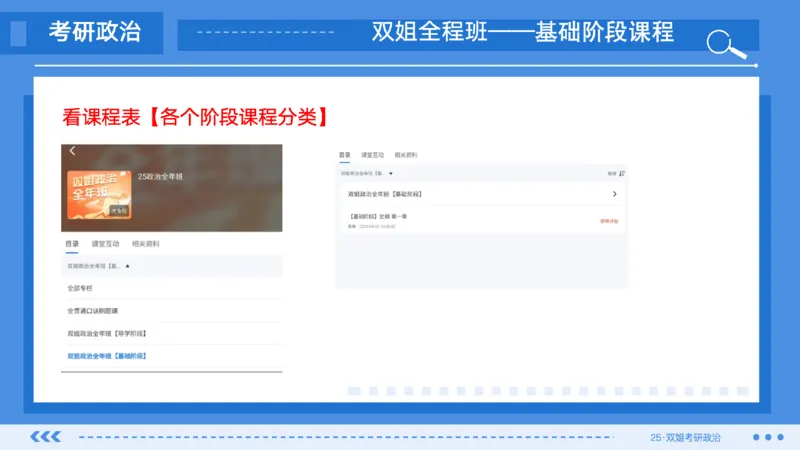Click the magnifying glass icon in the slide header
800x450 pixels.
(x=726, y=44)
